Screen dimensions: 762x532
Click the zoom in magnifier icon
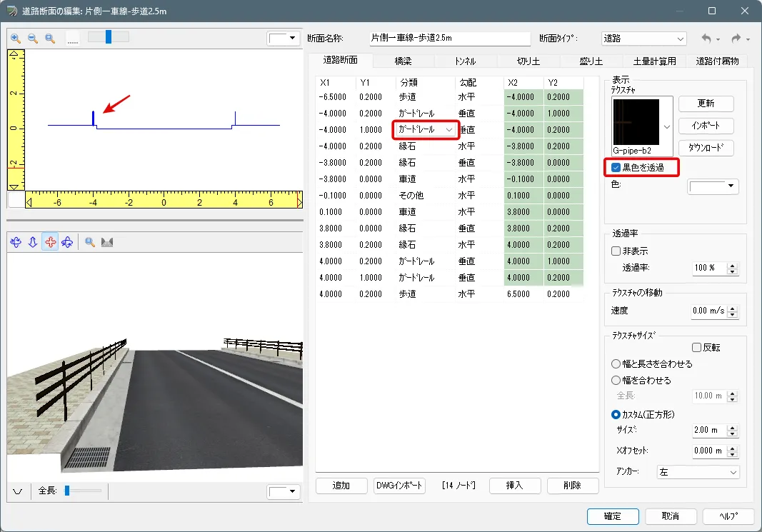(15, 38)
